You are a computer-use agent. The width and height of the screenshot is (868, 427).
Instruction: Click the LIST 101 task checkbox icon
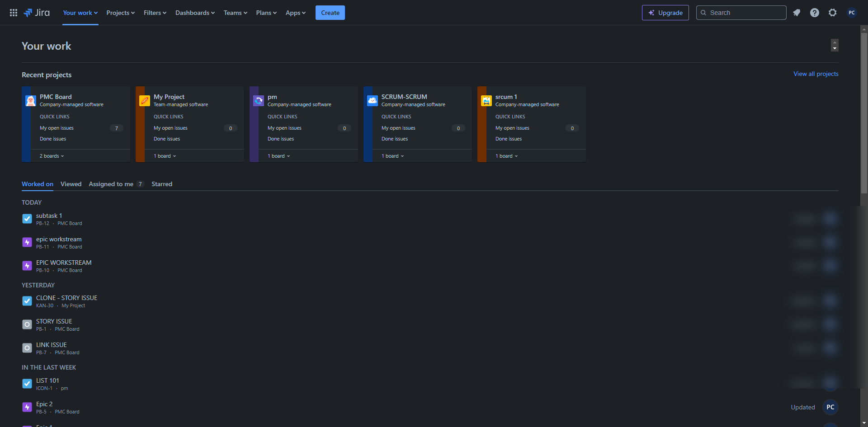pos(27,384)
